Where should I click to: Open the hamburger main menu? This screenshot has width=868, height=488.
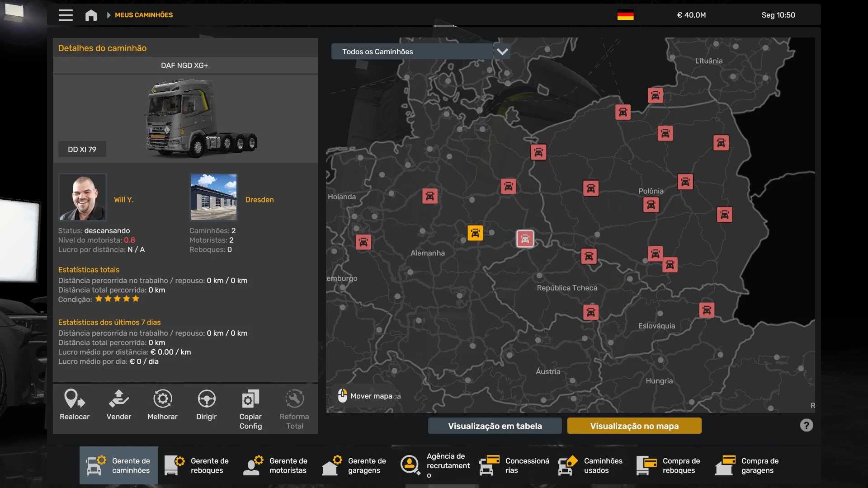(x=66, y=15)
